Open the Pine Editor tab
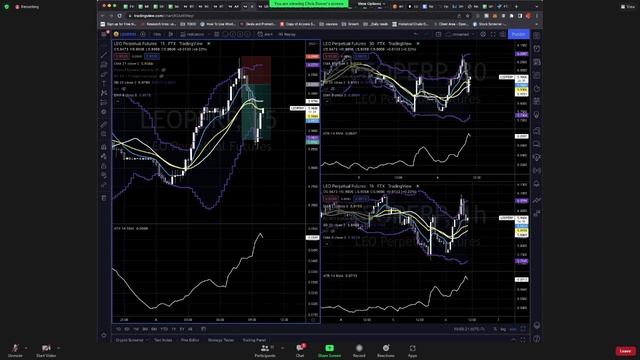The height and width of the screenshot is (360, 640). click(x=190, y=340)
